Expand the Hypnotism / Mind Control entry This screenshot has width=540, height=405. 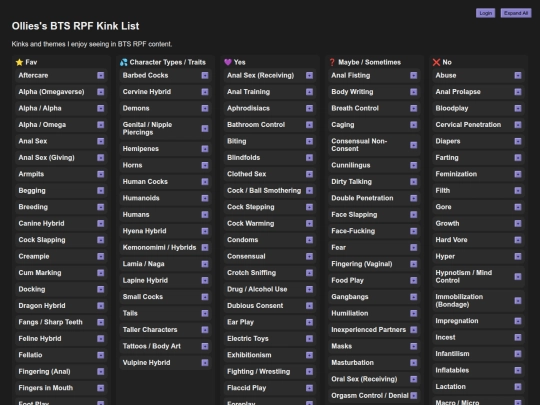tap(518, 277)
